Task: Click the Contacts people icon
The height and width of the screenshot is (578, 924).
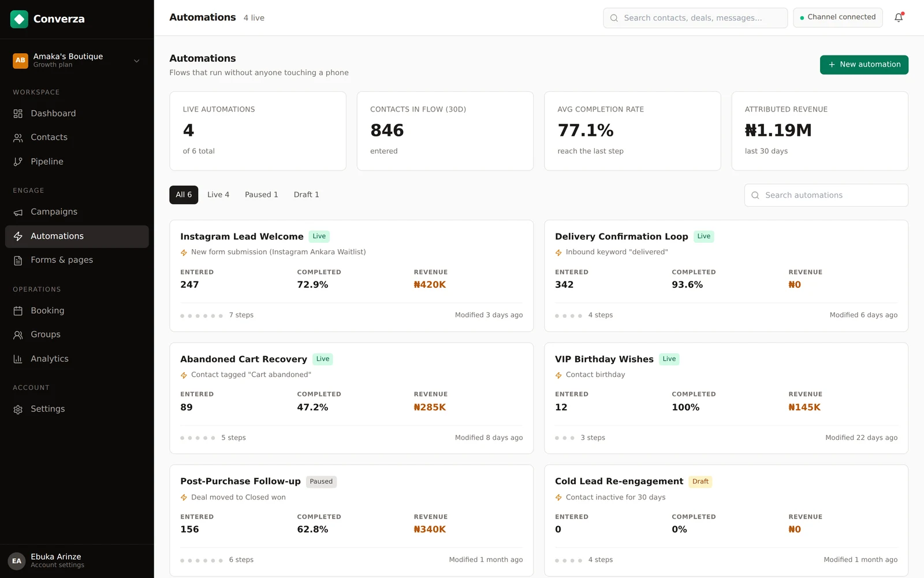Action: 18,138
